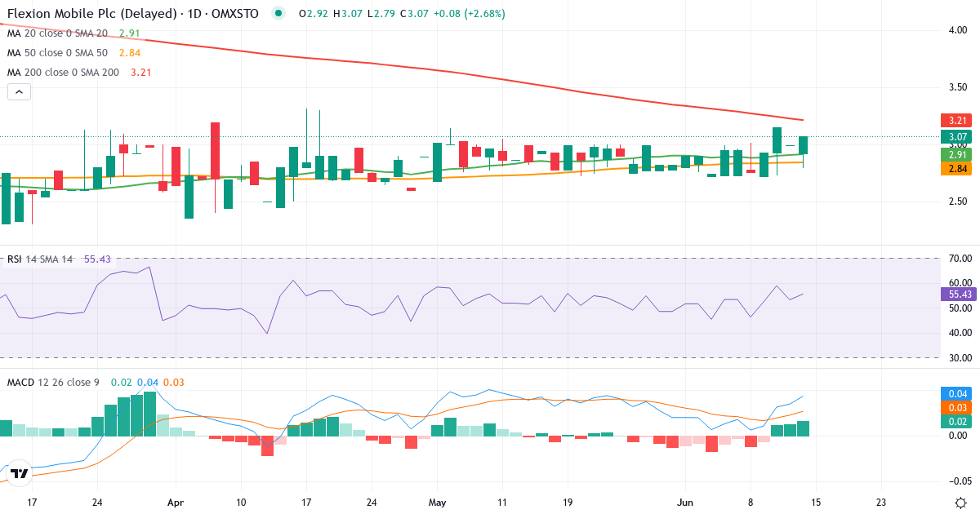Click the TradingView logo icon
The height and width of the screenshot is (514, 980).
click(x=20, y=472)
